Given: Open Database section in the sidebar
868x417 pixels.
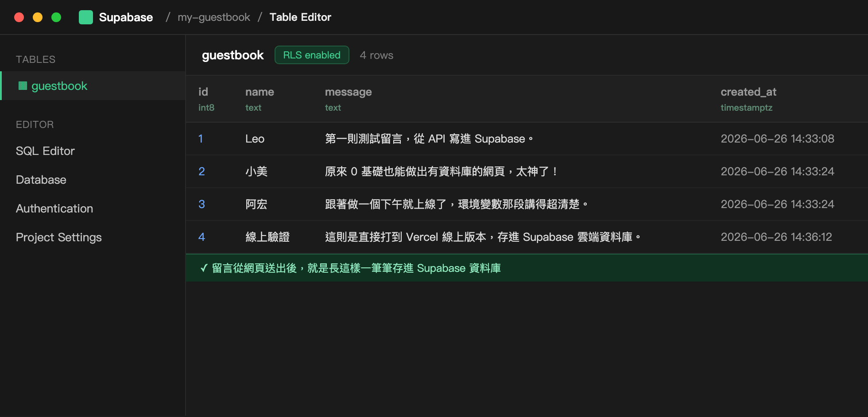Looking at the screenshot, I should (x=41, y=180).
